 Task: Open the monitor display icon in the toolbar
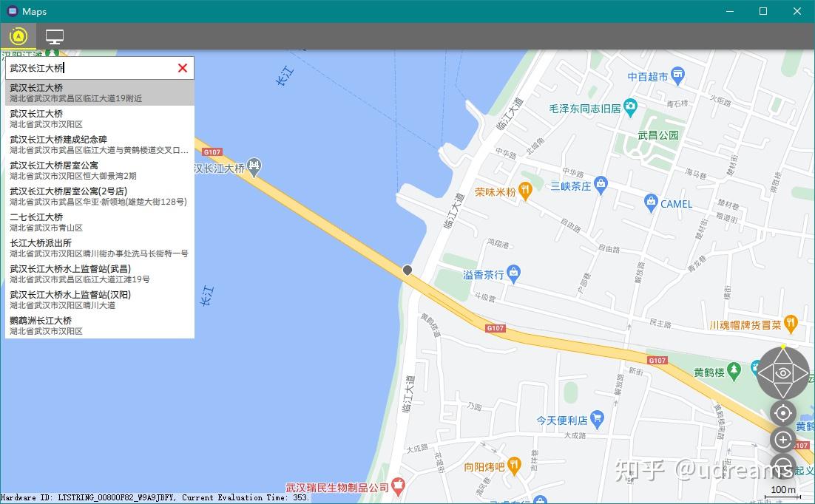coord(53,35)
